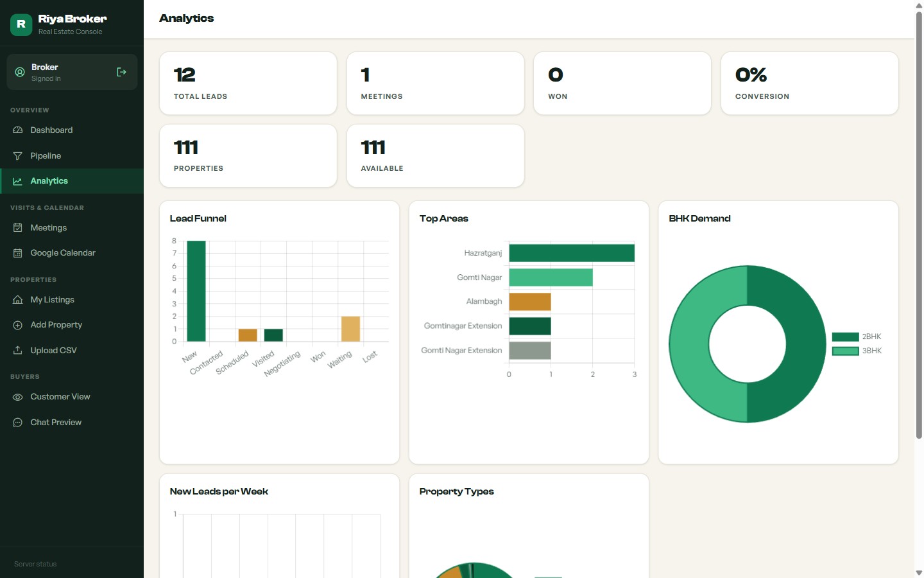924x578 pixels.
Task: Click the Won stat card
Action: (x=622, y=83)
